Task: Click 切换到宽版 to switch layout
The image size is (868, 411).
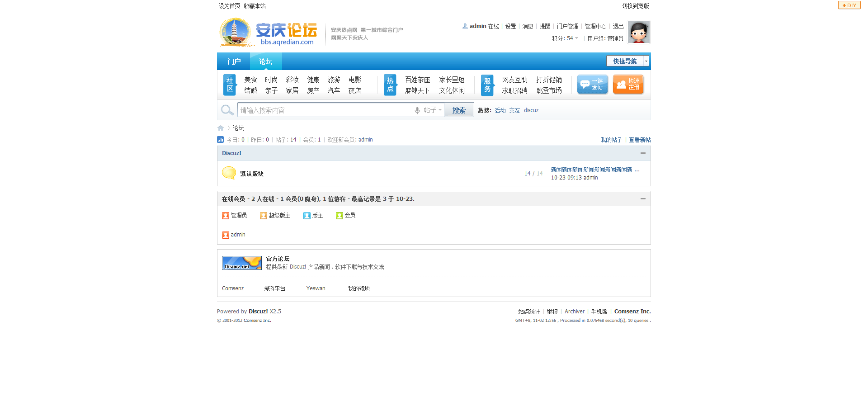Action: pyautogui.click(x=635, y=6)
